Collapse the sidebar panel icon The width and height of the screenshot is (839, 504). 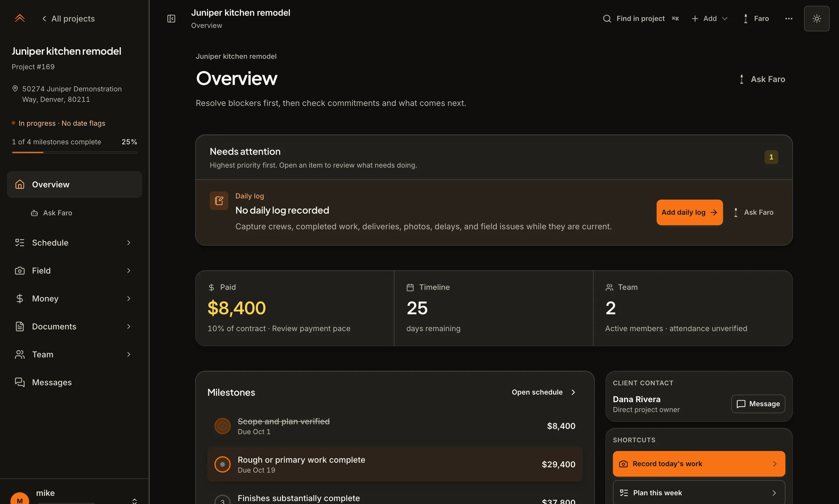(x=171, y=19)
